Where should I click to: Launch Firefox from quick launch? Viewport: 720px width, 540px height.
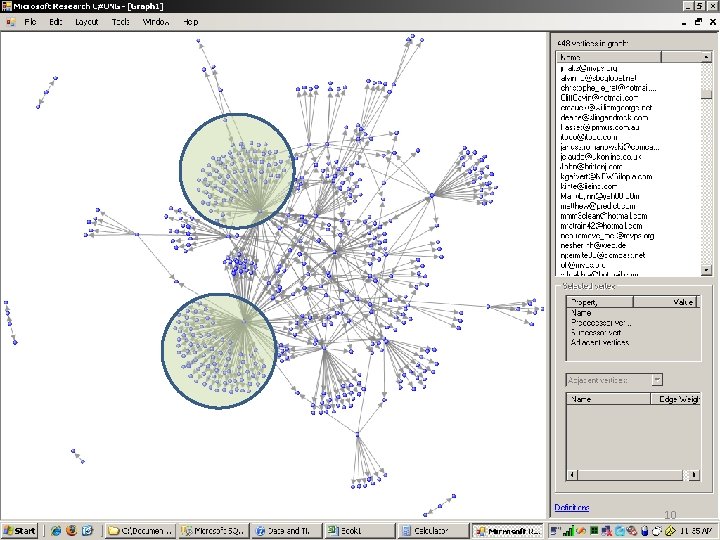pos(71,531)
